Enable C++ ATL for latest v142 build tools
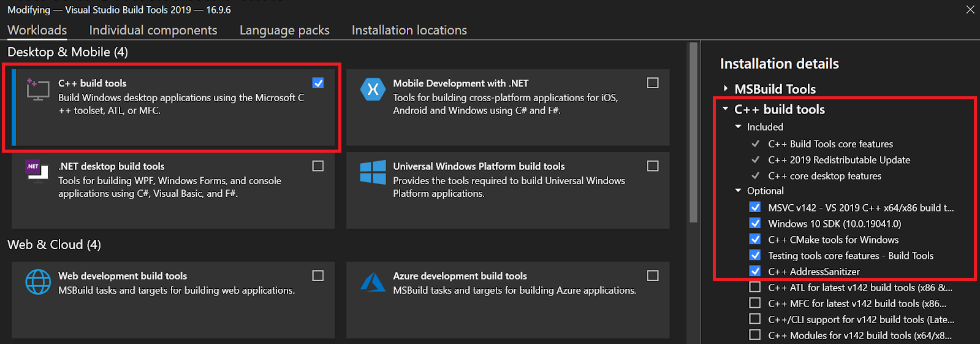Viewport: 980px width, 344px height. 755,287
